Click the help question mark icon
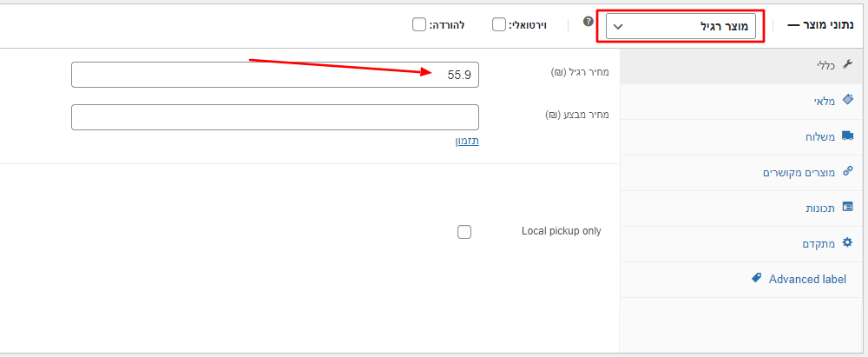Screen dimensions: 868x357 589,22
